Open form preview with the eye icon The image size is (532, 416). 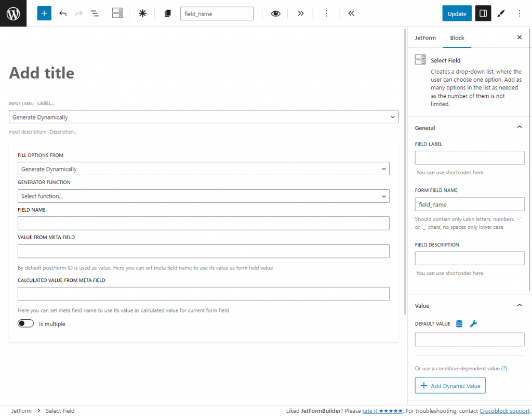275,13
